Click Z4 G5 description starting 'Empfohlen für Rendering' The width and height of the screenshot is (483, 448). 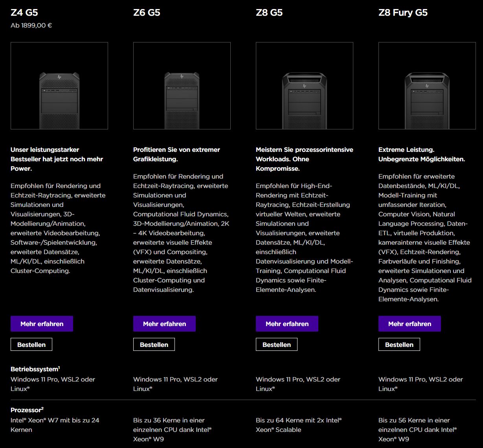[58, 228]
